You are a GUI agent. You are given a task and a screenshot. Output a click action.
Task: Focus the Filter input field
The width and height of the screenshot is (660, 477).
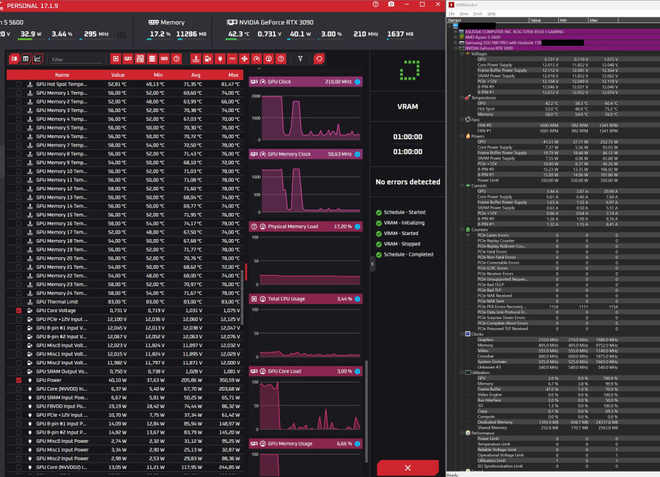point(76,59)
